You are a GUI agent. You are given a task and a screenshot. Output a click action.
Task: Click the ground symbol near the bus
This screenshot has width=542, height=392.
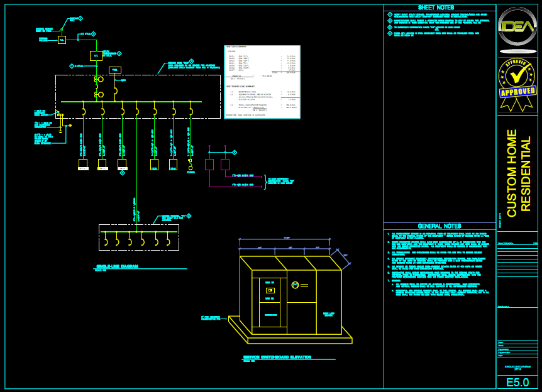[60, 131]
